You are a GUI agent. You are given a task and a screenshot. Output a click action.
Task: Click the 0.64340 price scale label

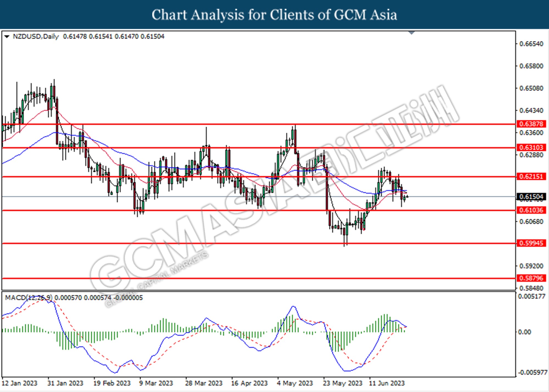[531, 111]
